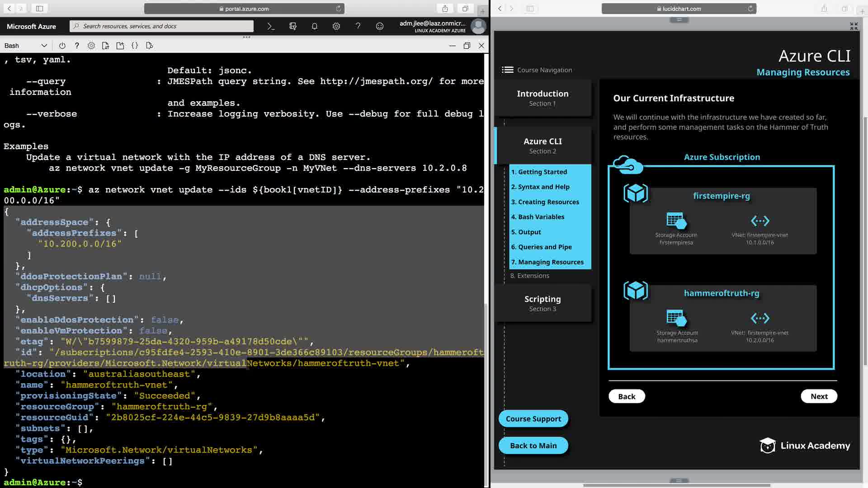The width and height of the screenshot is (868, 488).
Task: Open the new session icon in Cloud Shell
Action: [120, 46]
